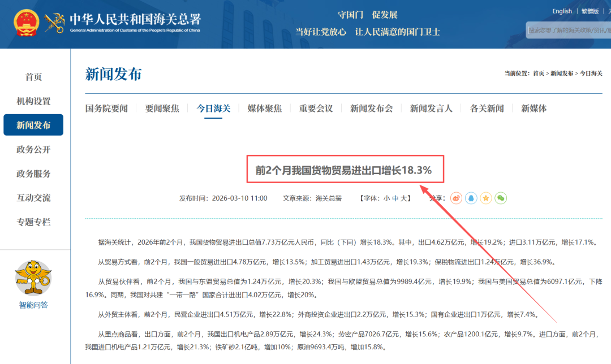Open the 智能问答 mascot assistant
The height and width of the screenshot is (364, 611).
33,278
